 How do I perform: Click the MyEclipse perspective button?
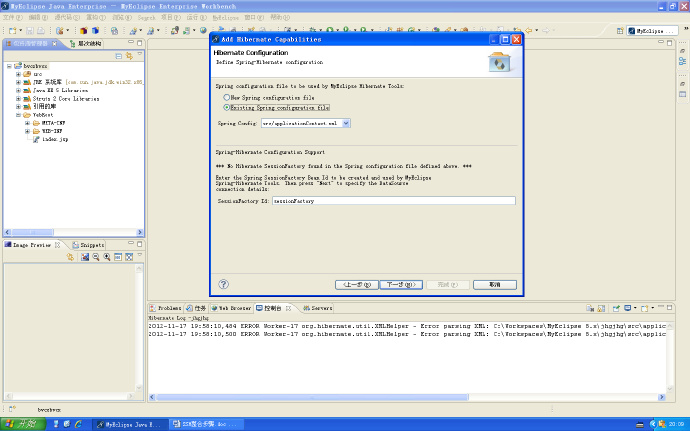(x=653, y=31)
